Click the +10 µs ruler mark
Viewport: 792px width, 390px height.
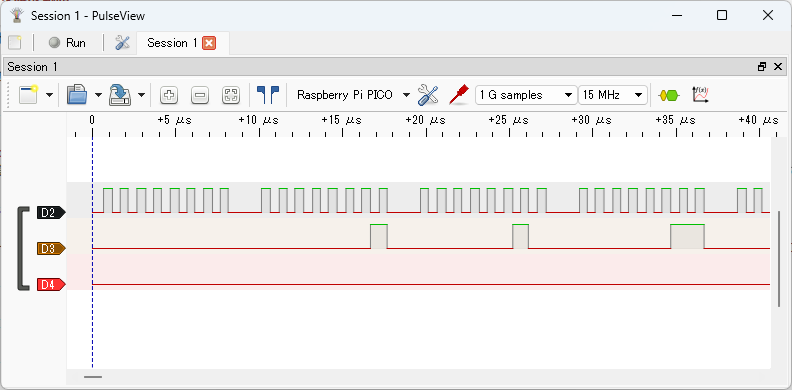tap(259, 120)
